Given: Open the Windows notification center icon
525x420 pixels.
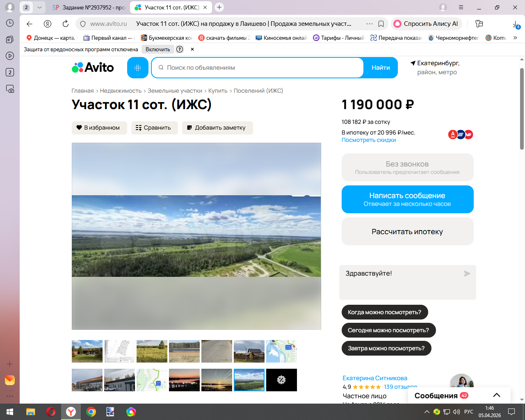Looking at the screenshot, I should pos(511,412).
